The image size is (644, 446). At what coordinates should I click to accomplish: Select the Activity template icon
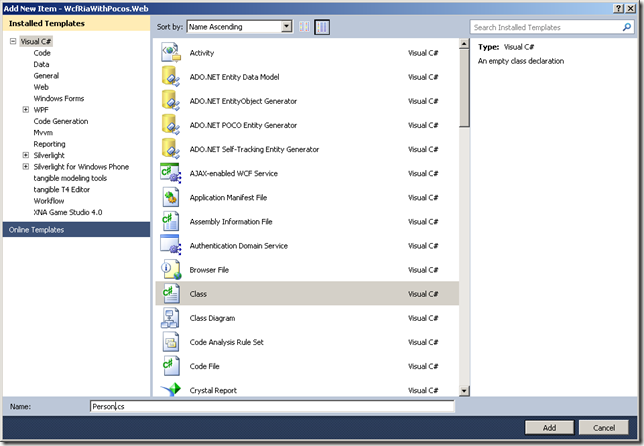pos(171,53)
